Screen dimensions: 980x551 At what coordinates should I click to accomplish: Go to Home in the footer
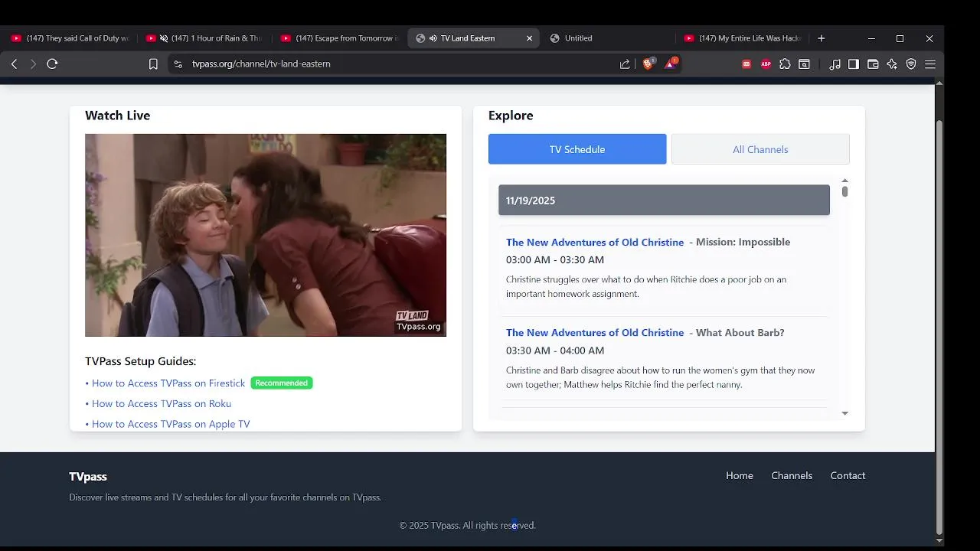[740, 476]
